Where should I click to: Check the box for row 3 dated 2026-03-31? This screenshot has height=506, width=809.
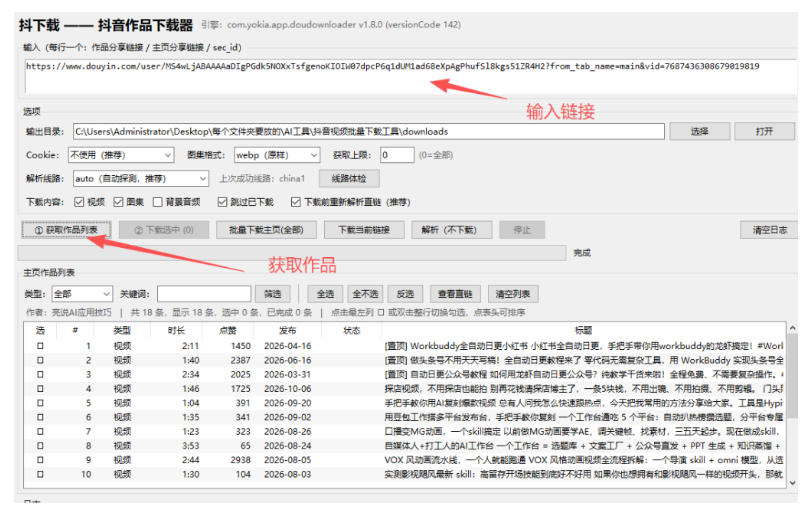point(40,374)
